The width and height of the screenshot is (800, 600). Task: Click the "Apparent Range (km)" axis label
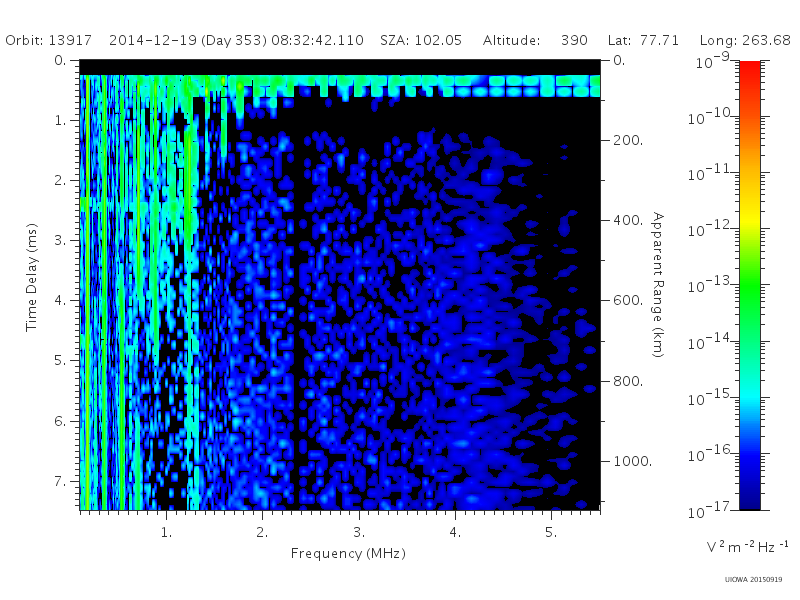pos(658,285)
